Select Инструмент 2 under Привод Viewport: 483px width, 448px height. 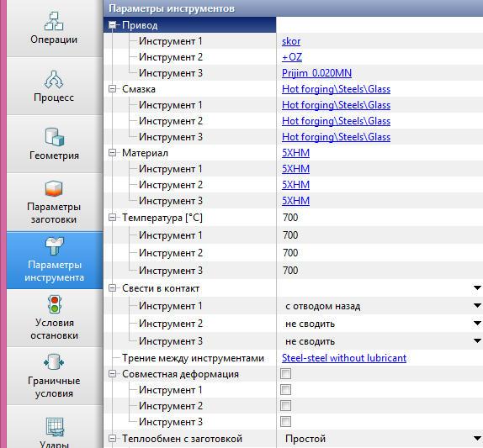(171, 57)
